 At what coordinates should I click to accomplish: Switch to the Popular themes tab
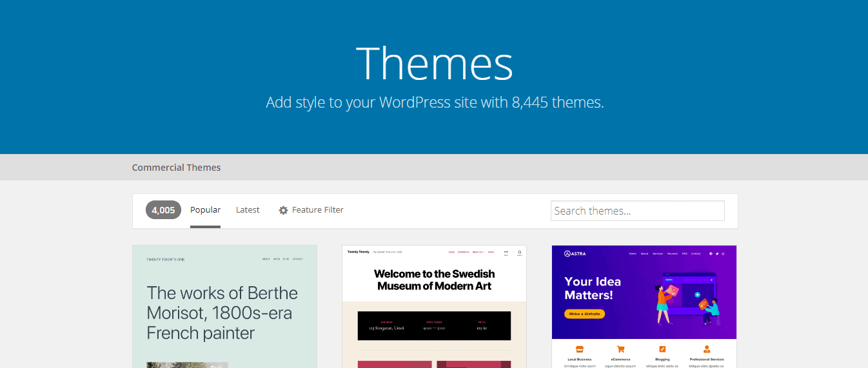pyautogui.click(x=205, y=210)
